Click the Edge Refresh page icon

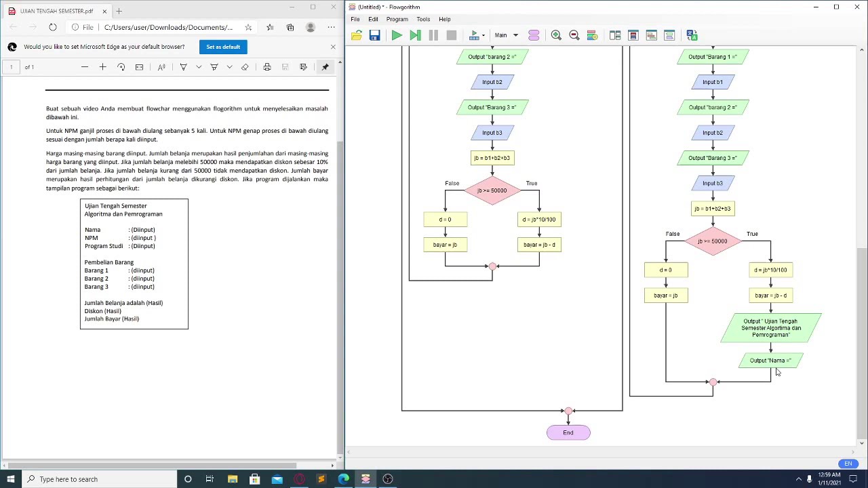click(52, 27)
